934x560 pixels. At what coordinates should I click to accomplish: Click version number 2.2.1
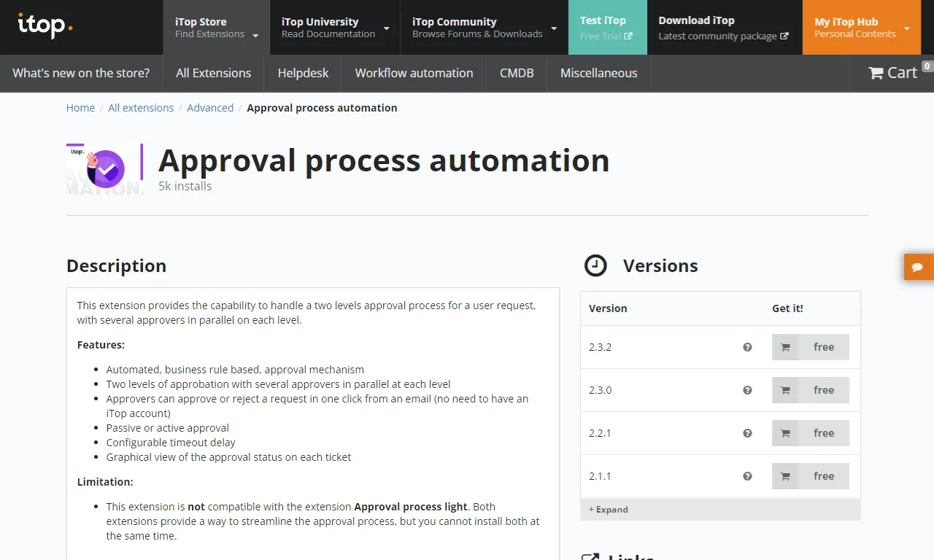[600, 433]
